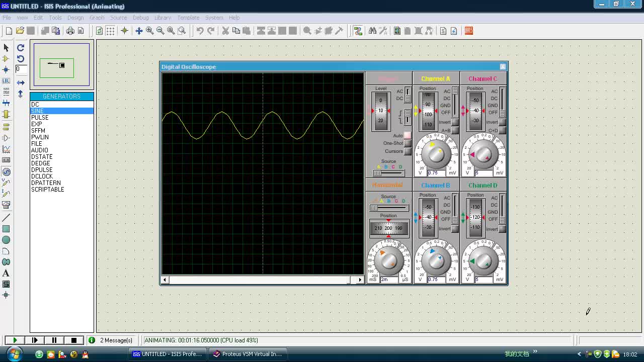Toggle Channel C Invert button
644x362 pixels.
click(x=502, y=122)
